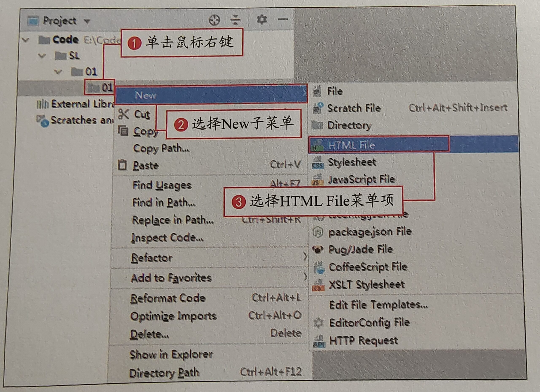Image resolution: width=540 pixels, height=392 pixels.
Task: Collapse the SL folder chevron
Action: pos(42,56)
